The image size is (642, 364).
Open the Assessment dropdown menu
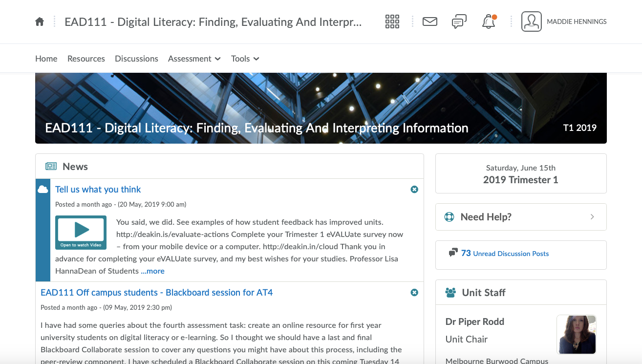(x=194, y=59)
